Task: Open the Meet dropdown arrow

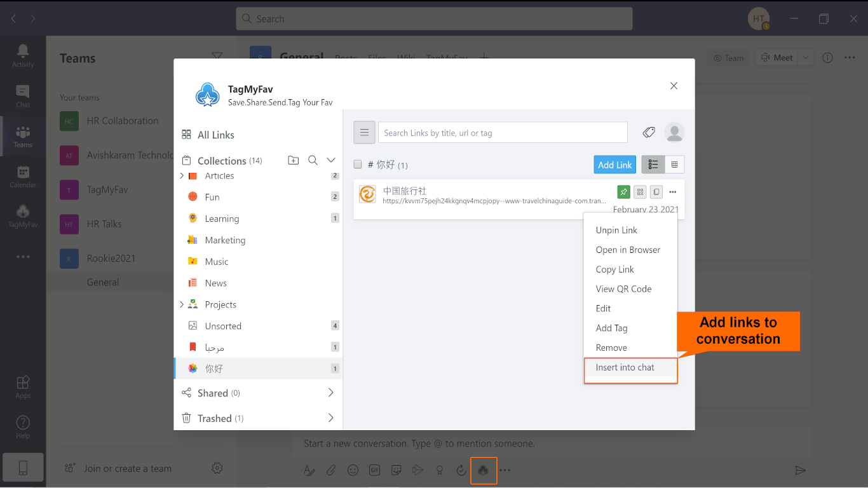Action: click(805, 58)
